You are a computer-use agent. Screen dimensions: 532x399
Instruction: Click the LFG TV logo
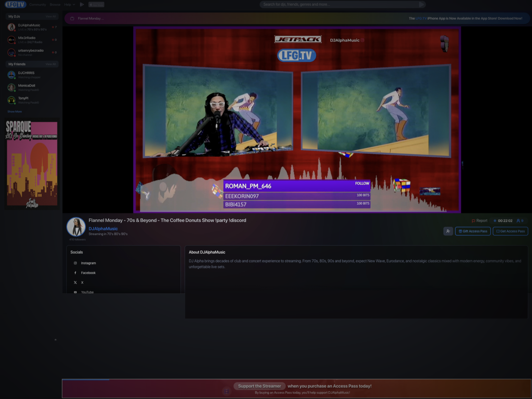(x=15, y=4)
